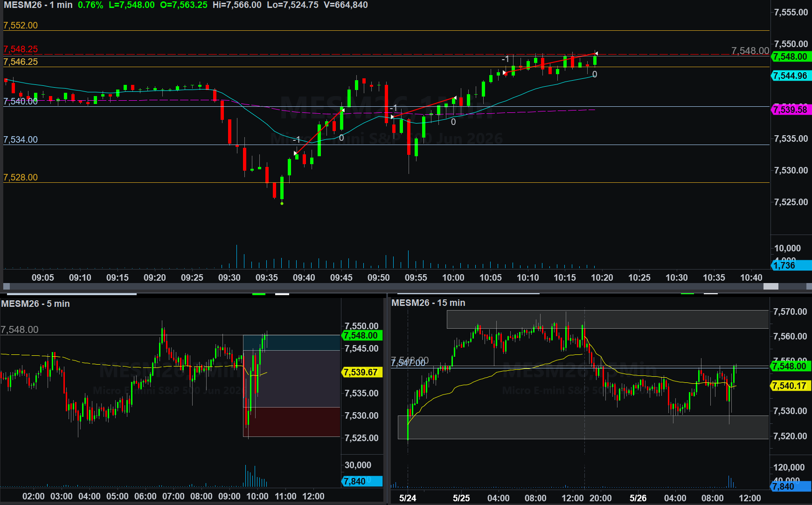
Task: Select the MESM26 - 5 min chart header
Action: 35,304
